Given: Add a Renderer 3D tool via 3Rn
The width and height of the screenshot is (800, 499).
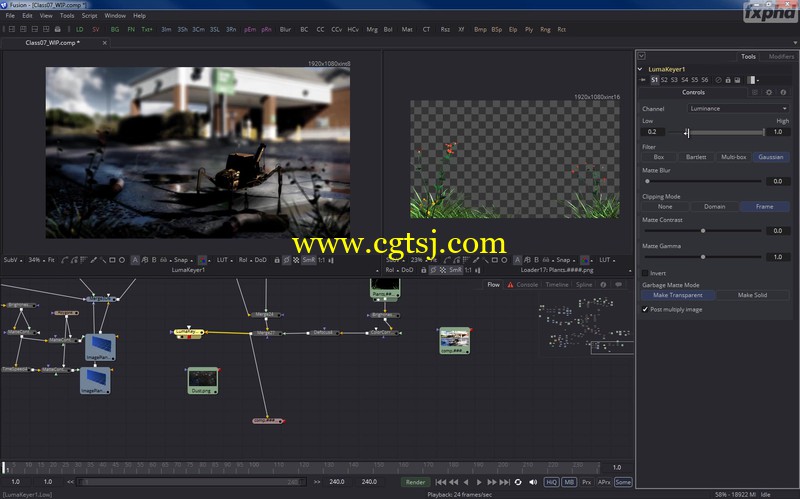Looking at the screenshot, I should 231,30.
